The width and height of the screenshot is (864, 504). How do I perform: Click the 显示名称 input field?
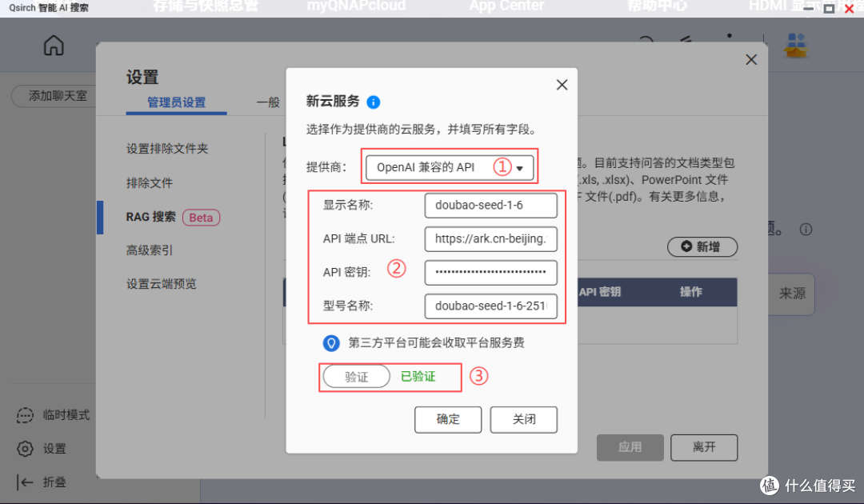click(490, 206)
